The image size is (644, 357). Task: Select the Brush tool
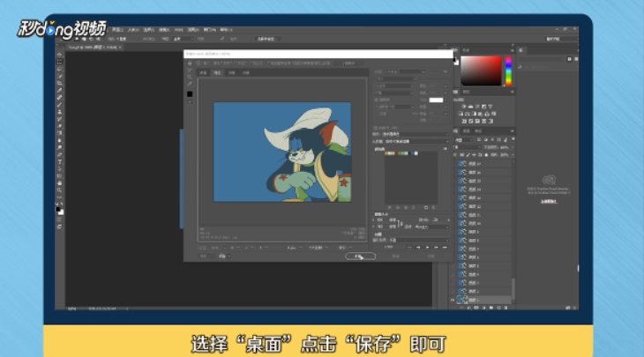click(60, 105)
